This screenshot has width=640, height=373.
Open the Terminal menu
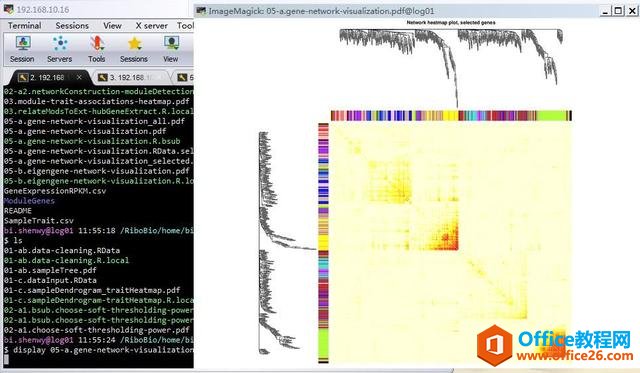[x=24, y=25]
